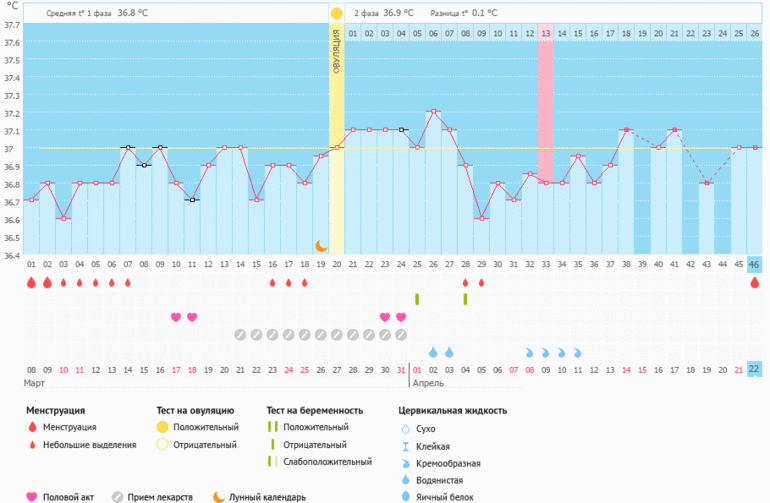The height and width of the screenshot is (503, 770).
Task: Click the green pregnancy test mark on April 1
Action: coord(417,299)
